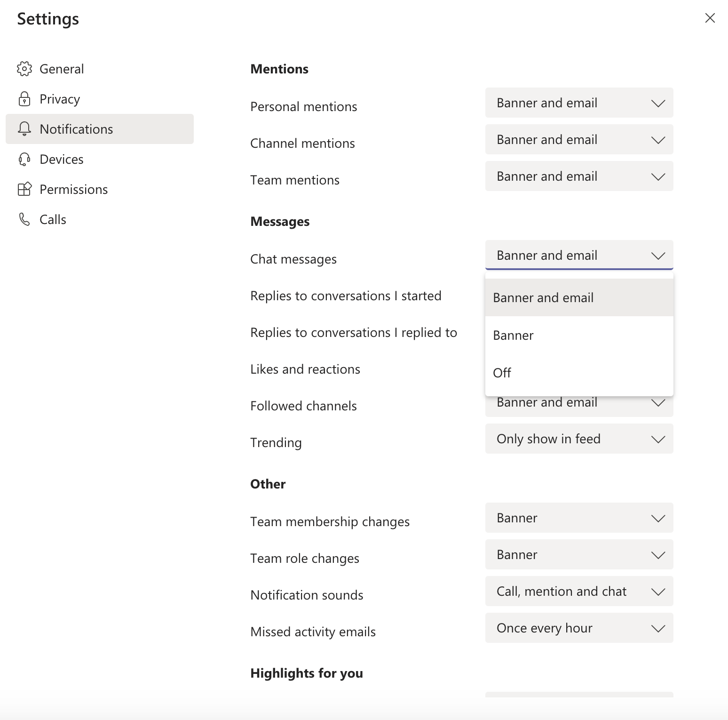Click the Followed channels label
Screen dimensions: 728x720
point(303,406)
